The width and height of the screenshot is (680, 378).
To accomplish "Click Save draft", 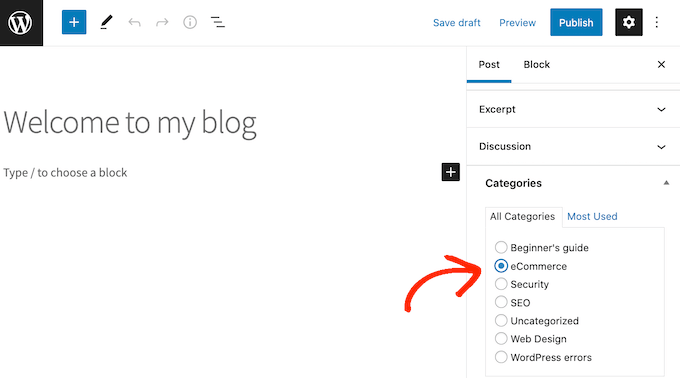I will click(x=456, y=23).
